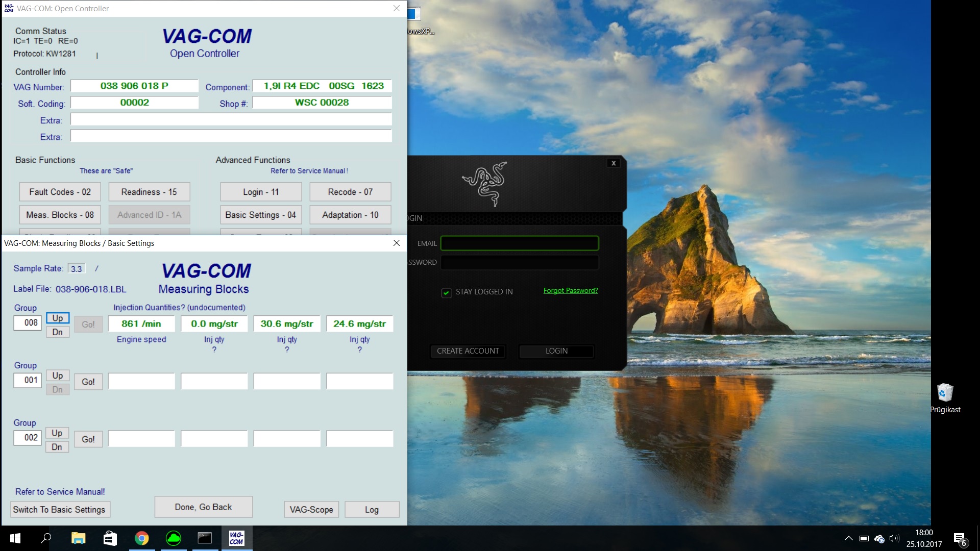Select VAG Number 038 906 018 P
This screenshot has width=980, height=551.
coord(134,86)
